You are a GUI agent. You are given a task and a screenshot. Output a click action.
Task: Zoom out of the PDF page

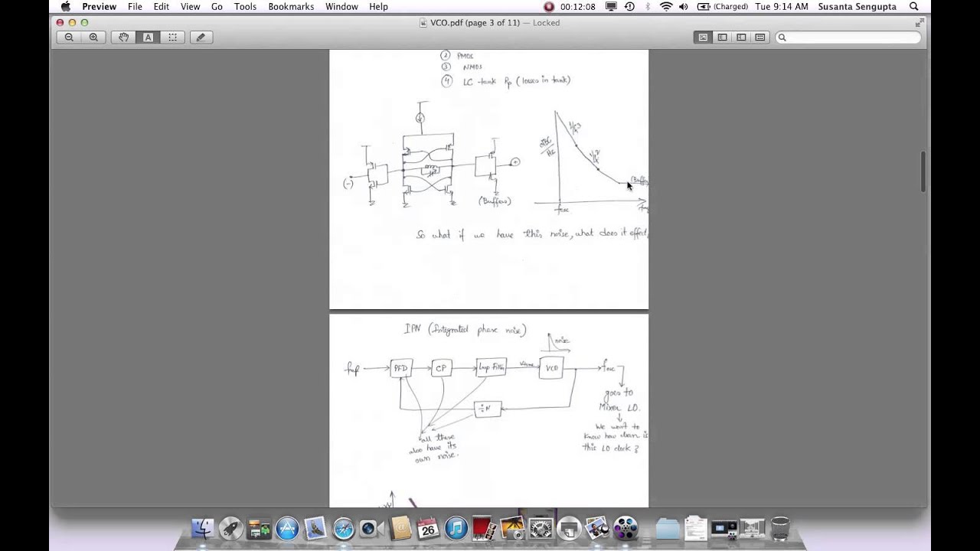click(69, 37)
